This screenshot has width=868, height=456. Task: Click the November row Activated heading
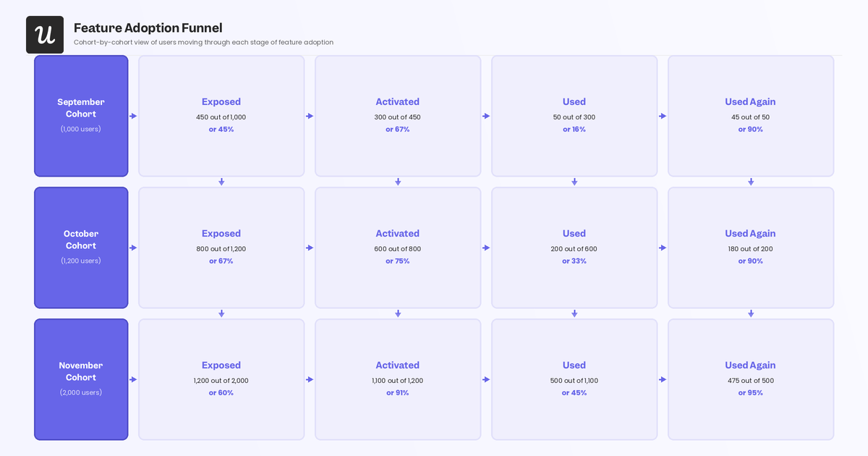(x=398, y=366)
